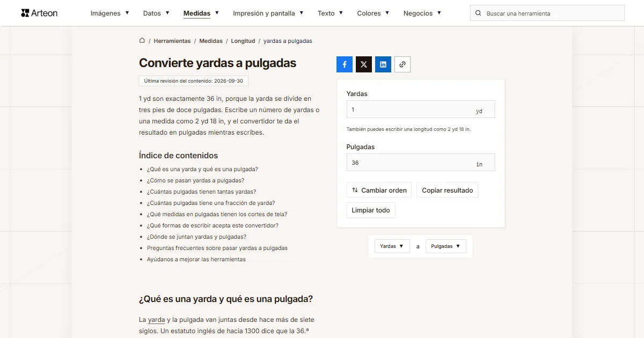Share page on LinkedIn
644x338 pixels.
click(383, 64)
